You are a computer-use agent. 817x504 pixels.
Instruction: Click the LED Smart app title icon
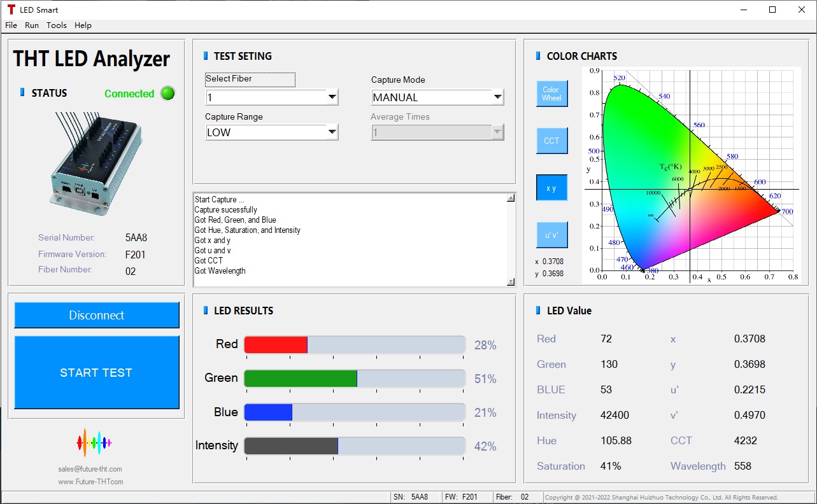(x=11, y=10)
